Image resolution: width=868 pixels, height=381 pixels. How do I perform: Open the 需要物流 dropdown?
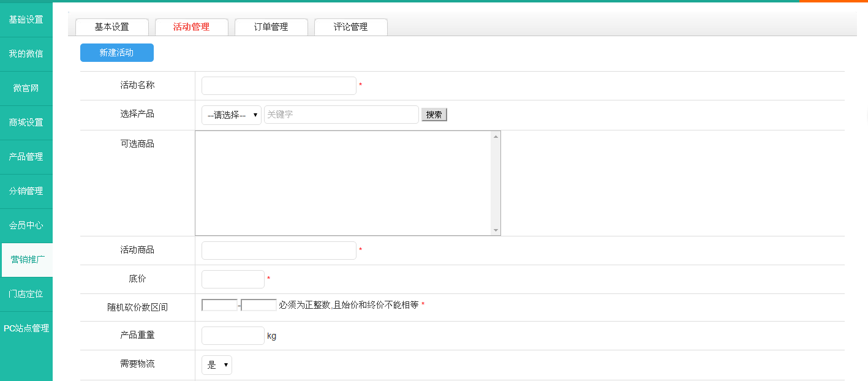click(216, 365)
